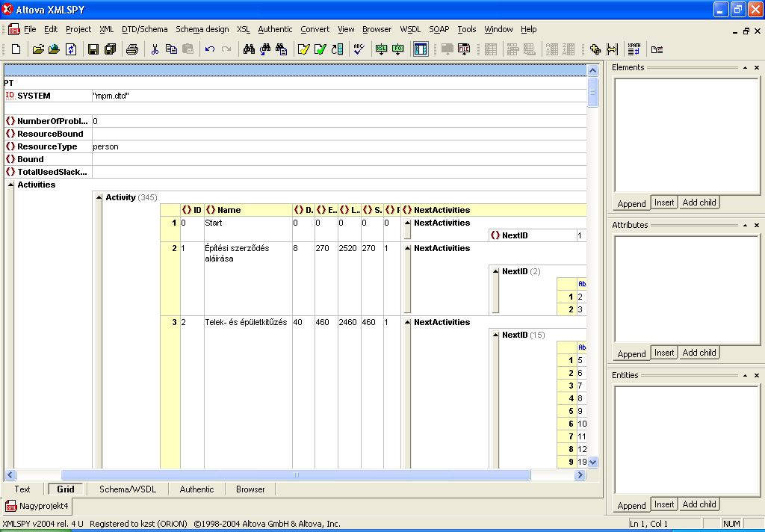
Task: Open URL using the globe folder icon
Action: (54, 49)
